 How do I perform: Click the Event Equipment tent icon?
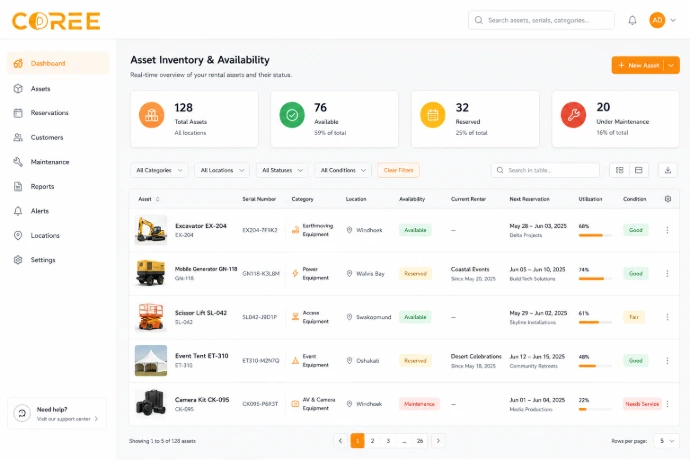pyautogui.click(x=295, y=361)
